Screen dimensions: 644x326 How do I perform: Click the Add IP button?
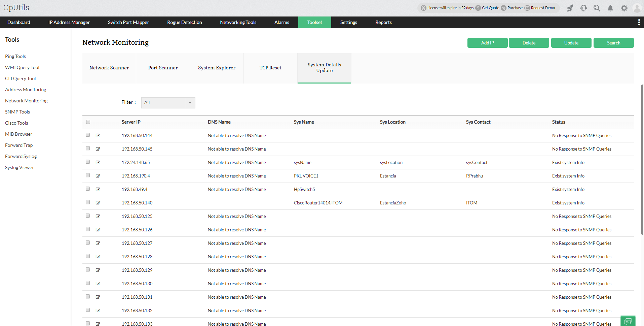[487, 43]
